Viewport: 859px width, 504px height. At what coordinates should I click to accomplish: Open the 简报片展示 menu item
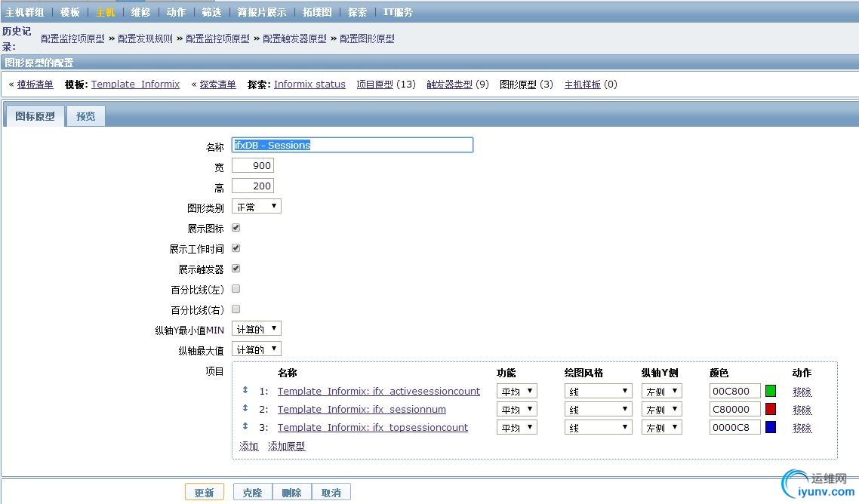[262, 12]
